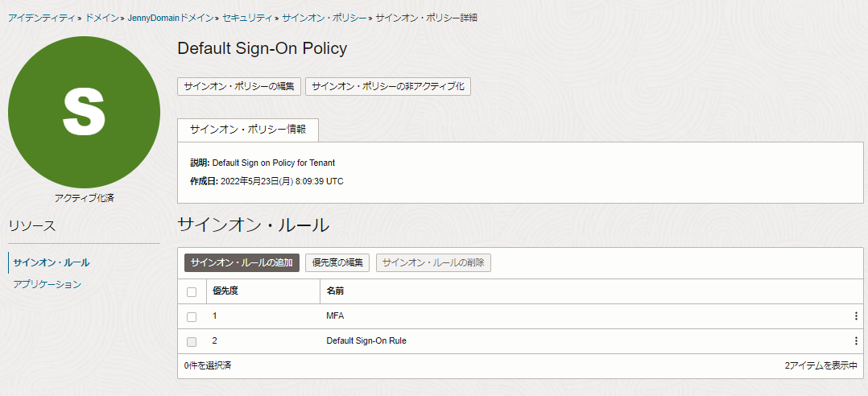Go to サインオン・ポリシー breadcrumb link

click(x=324, y=18)
